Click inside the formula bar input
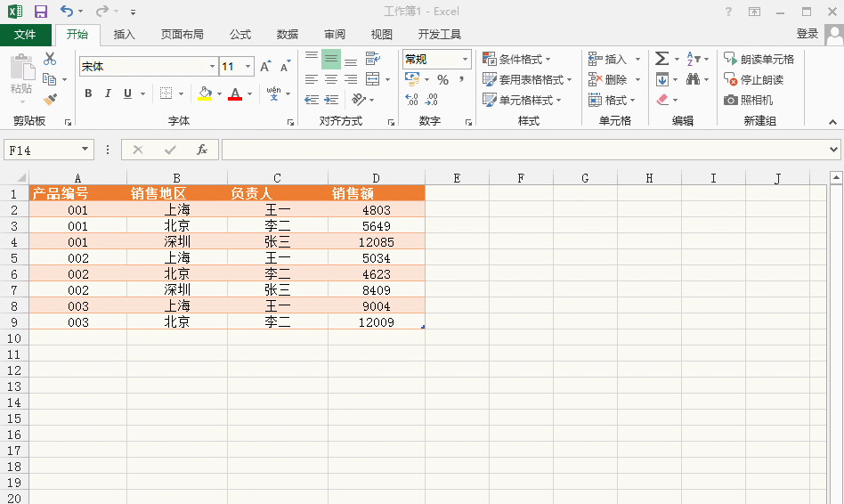This screenshot has width=844, height=504. [524, 150]
